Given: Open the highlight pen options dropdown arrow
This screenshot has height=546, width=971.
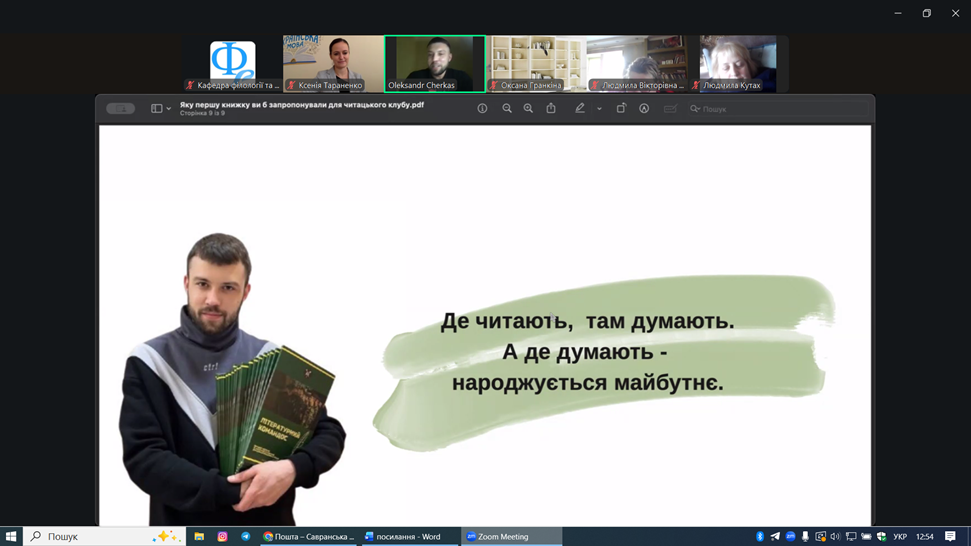Looking at the screenshot, I should pos(599,109).
